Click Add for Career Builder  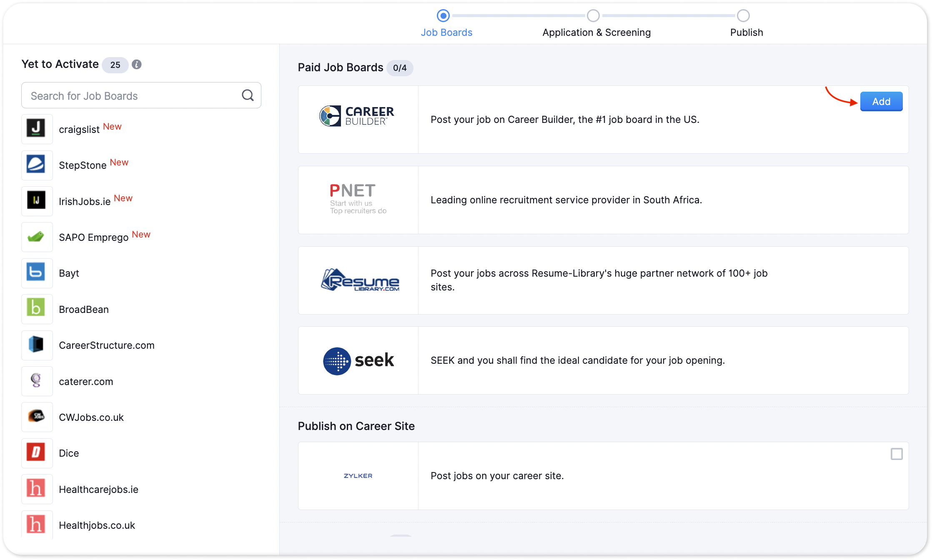pos(881,101)
